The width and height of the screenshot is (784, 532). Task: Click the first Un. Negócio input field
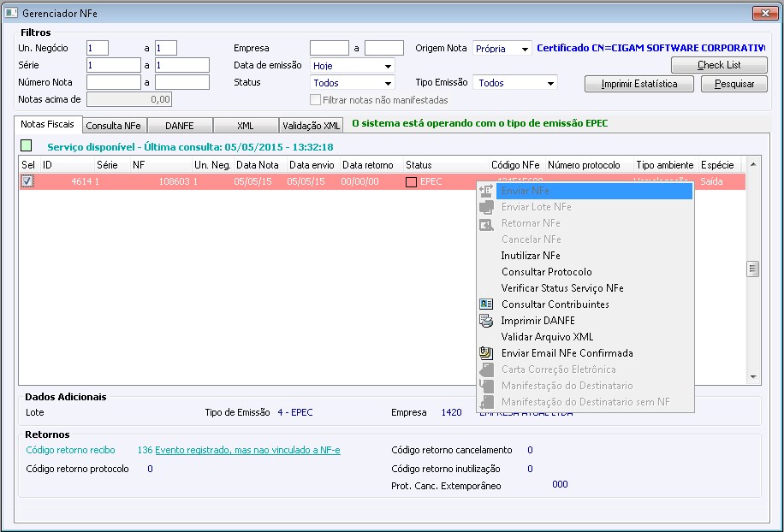[98, 48]
